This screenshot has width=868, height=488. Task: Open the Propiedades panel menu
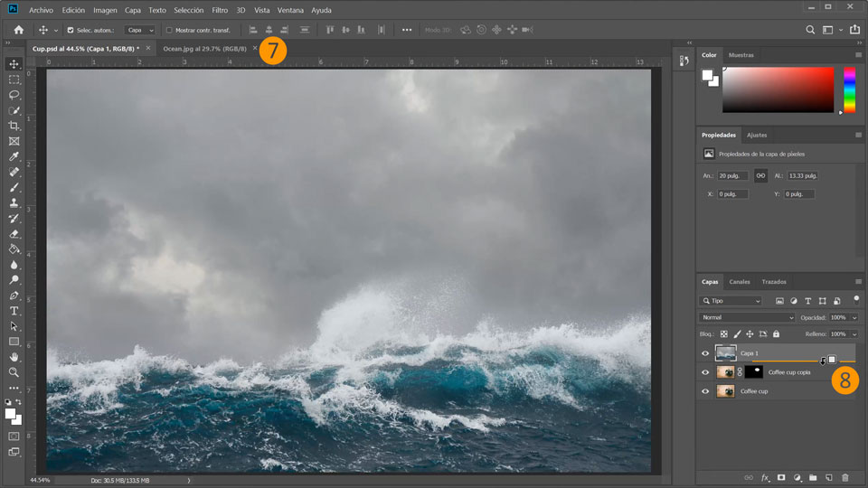pyautogui.click(x=858, y=135)
